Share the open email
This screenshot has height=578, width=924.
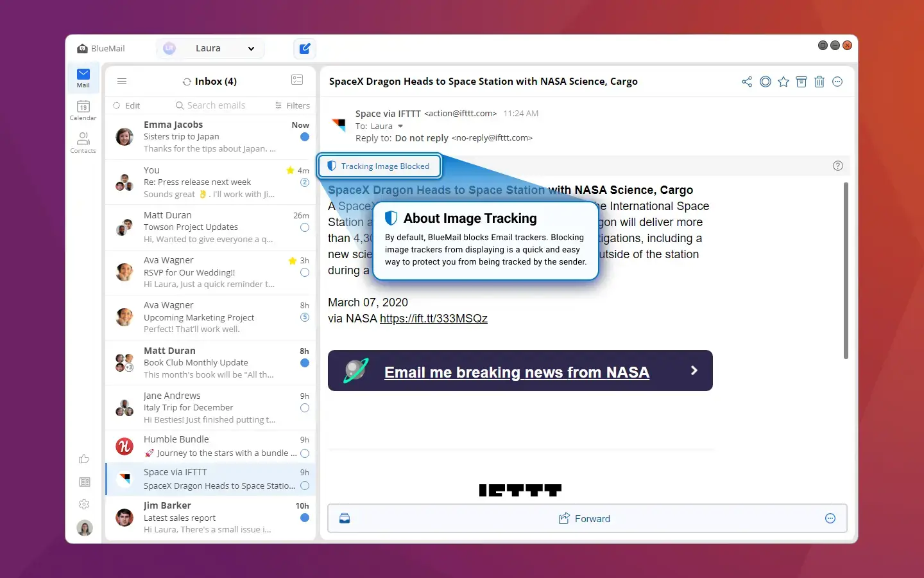(x=747, y=82)
